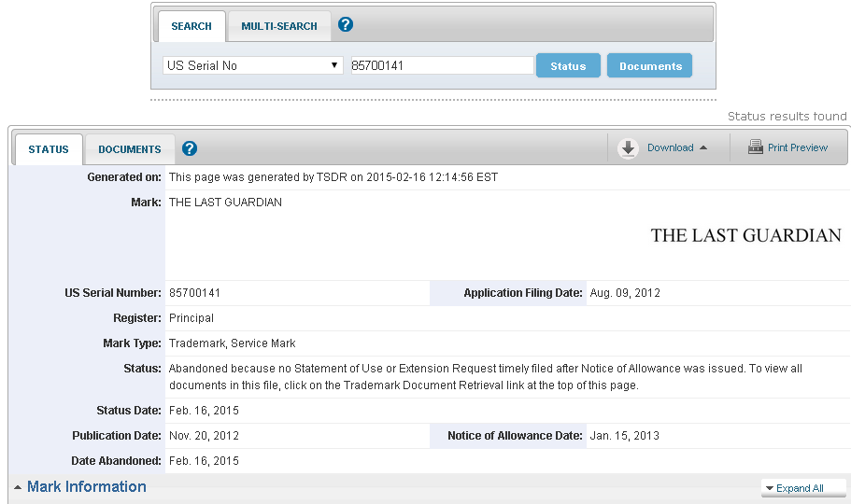Click the Mark Type label
This screenshot has width=851, height=504.
click(x=132, y=343)
